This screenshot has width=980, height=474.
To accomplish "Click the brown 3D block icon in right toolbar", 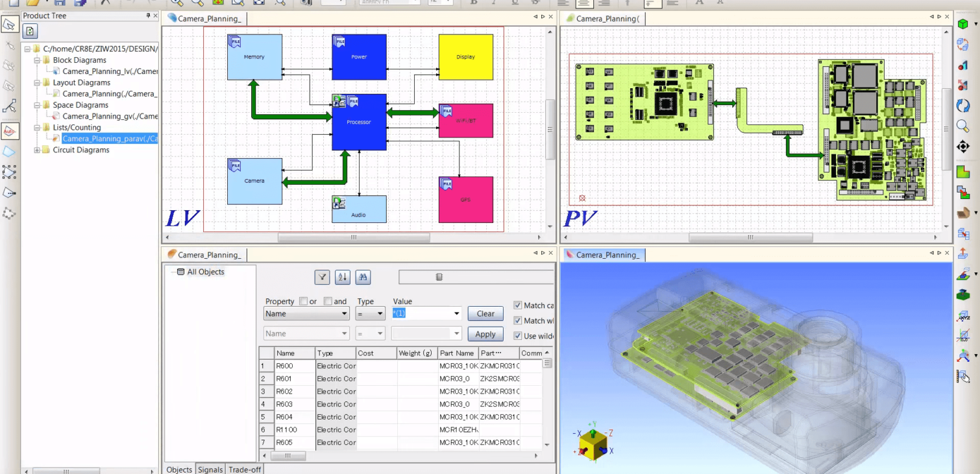I will (x=963, y=213).
